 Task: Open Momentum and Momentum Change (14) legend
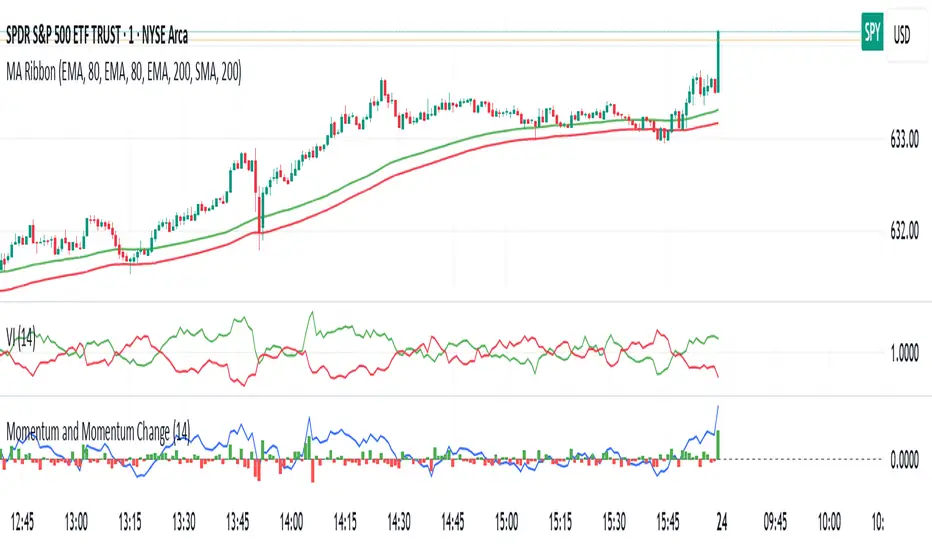[x=98, y=432]
